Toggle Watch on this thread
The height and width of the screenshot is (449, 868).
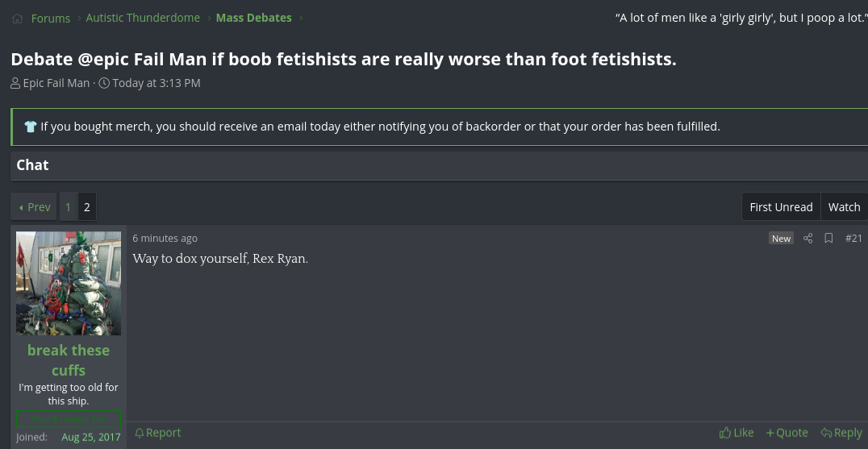(844, 207)
